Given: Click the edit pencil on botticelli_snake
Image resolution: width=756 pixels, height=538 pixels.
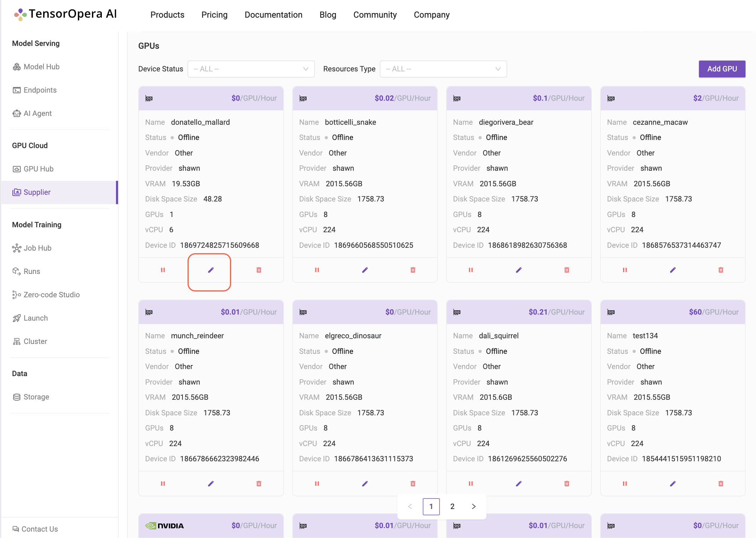Looking at the screenshot, I should coord(365,270).
